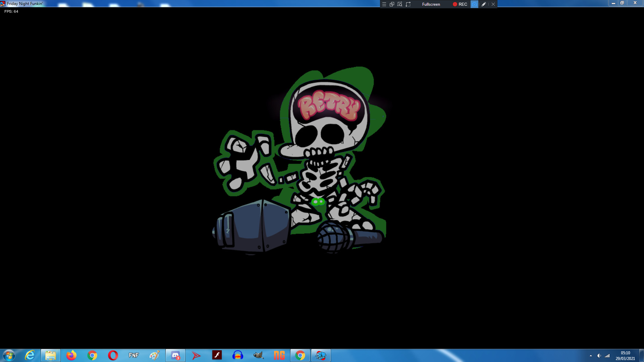Toggle recording with the REC button
This screenshot has width=644, height=362.
point(460,4)
